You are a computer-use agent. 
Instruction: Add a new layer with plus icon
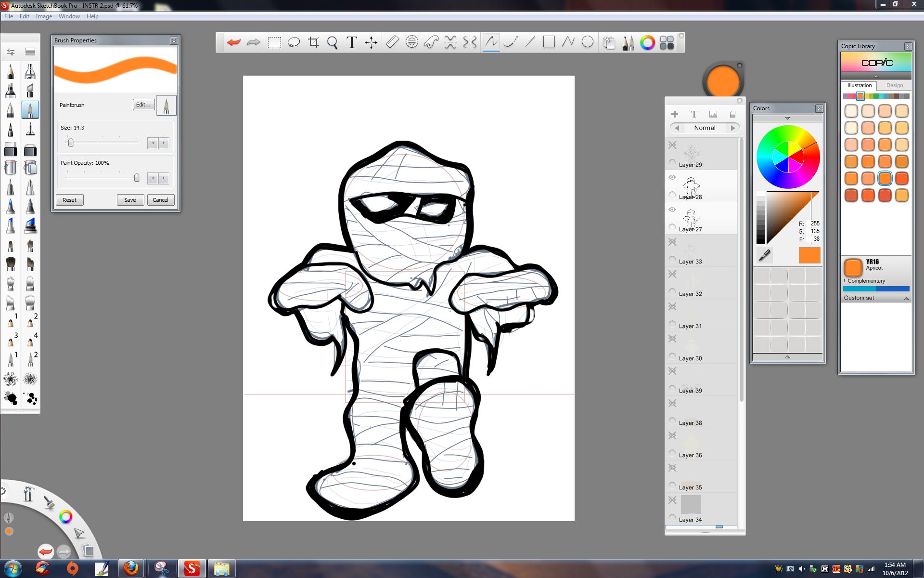click(x=675, y=114)
